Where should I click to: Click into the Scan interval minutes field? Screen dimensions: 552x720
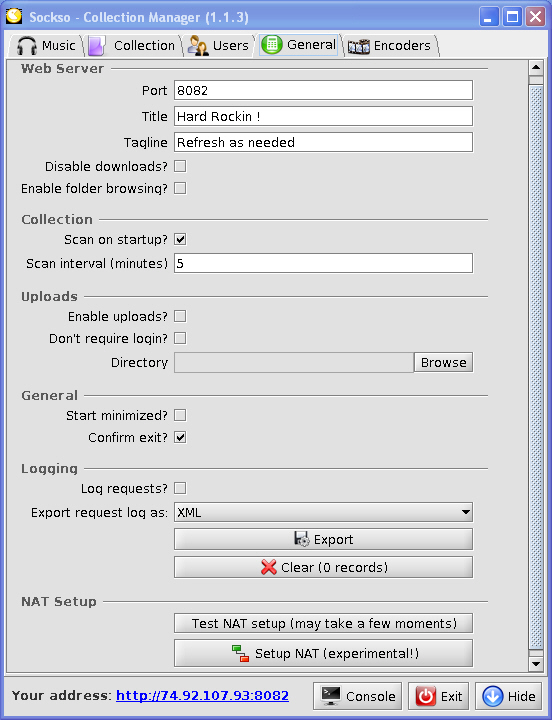[x=323, y=263]
